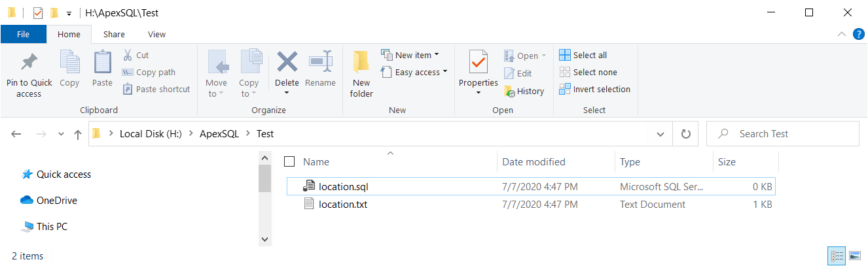Click the Text Document type cell
The width and height of the screenshot is (868, 266).
[653, 205]
